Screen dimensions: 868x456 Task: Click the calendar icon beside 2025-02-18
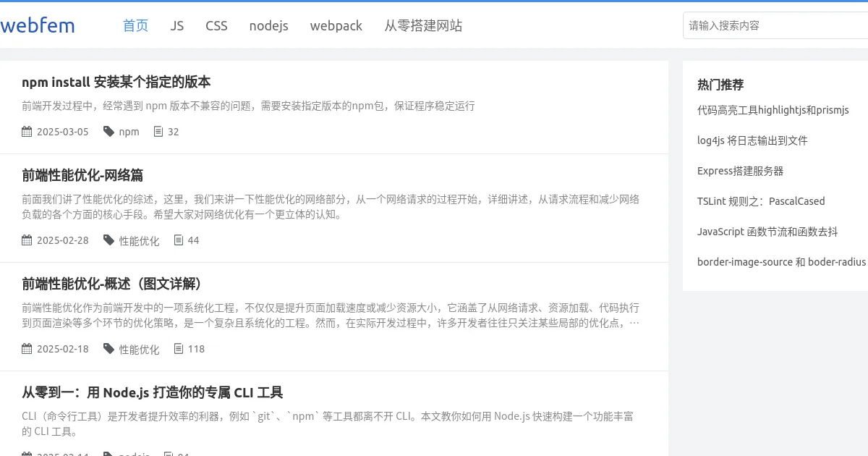(x=25, y=348)
